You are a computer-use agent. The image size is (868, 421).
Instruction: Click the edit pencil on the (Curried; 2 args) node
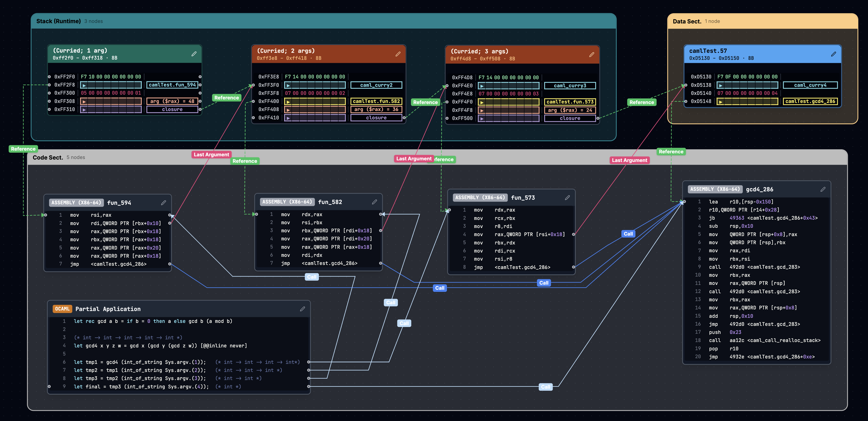click(398, 54)
